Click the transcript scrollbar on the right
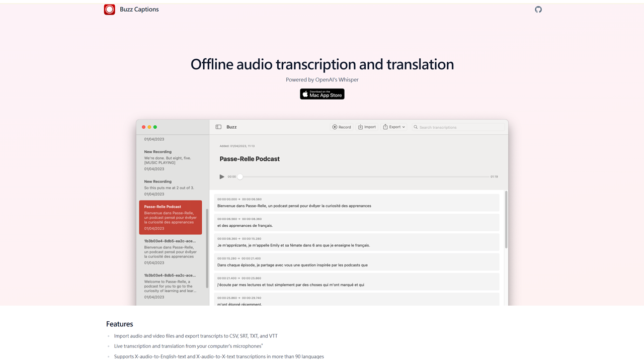The width and height of the screenshot is (644, 362). [x=506, y=219]
